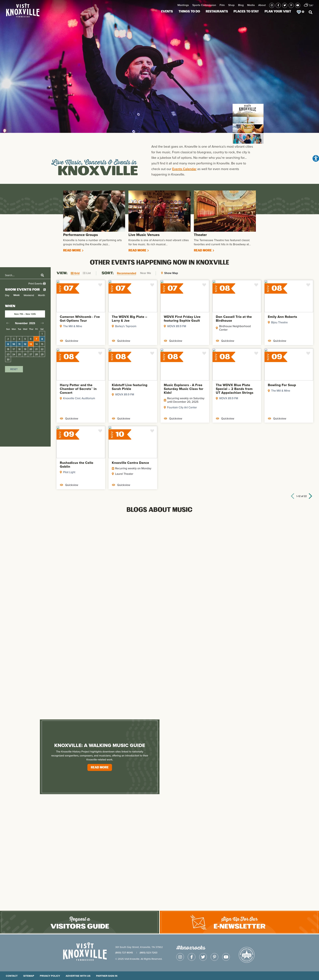Screen dimensions: 319x980
Task: Sort events by Near Me
Action: coord(145,273)
